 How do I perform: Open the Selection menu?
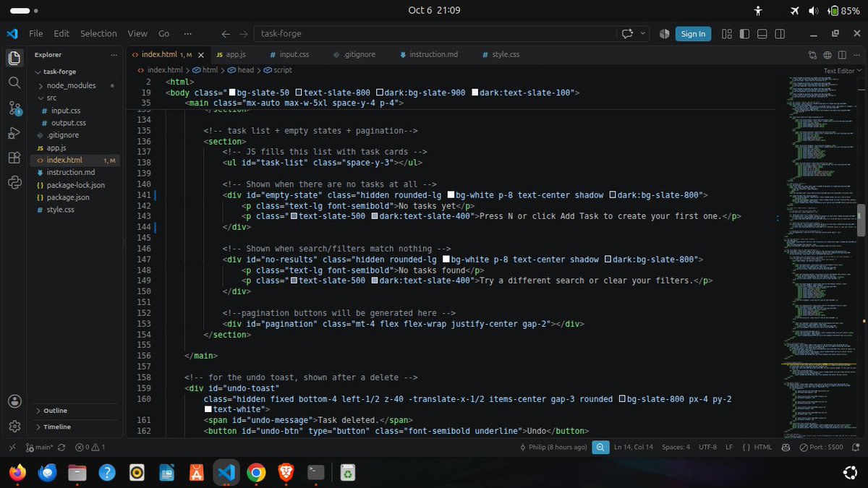pos(98,33)
